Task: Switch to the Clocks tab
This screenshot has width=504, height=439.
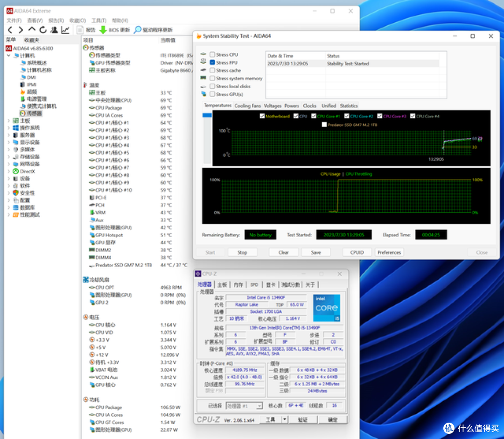Action: [309, 106]
